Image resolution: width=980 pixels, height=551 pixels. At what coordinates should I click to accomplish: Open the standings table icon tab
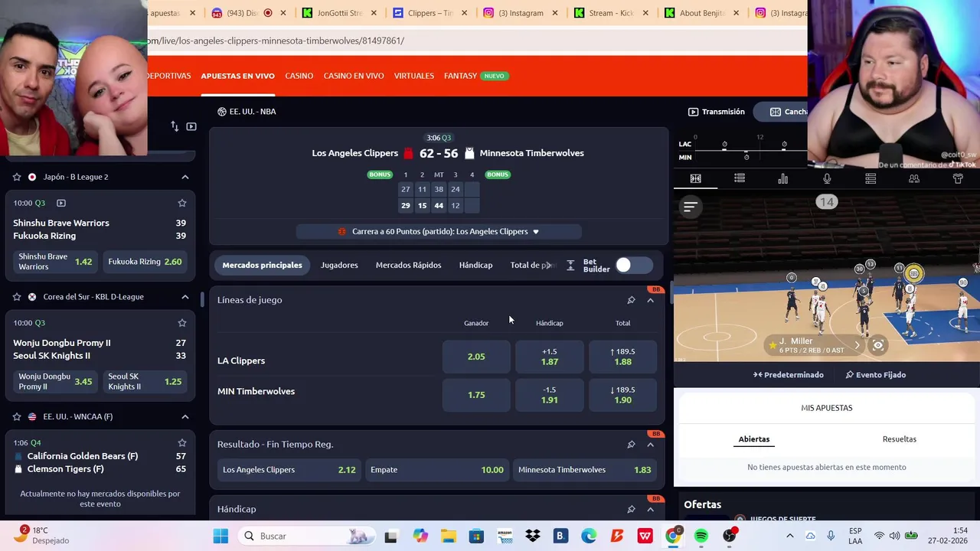click(871, 178)
